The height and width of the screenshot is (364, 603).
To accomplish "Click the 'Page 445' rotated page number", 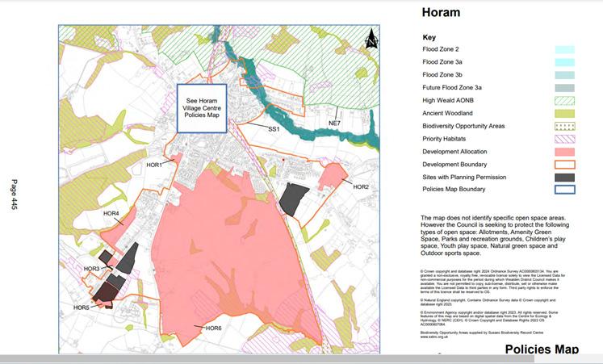I will click(15, 195).
